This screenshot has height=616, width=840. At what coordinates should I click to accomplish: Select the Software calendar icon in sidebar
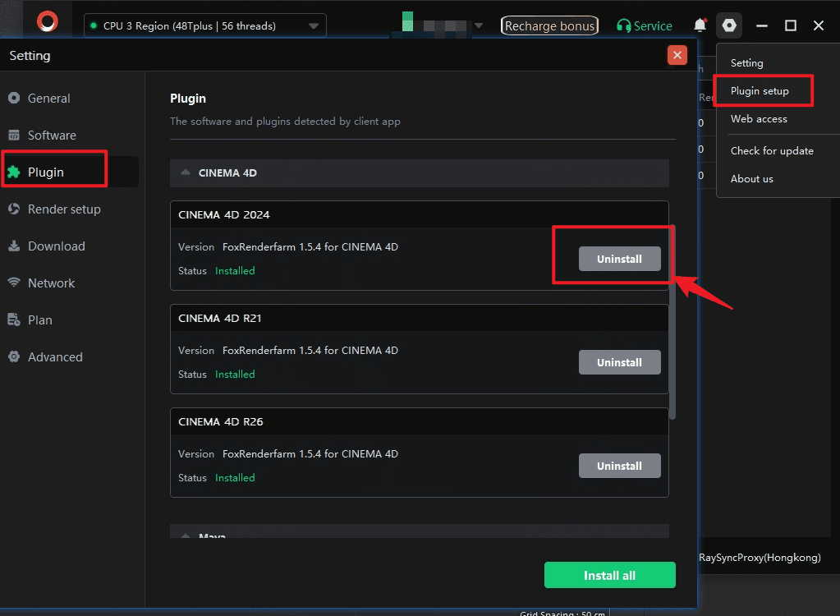[14, 135]
